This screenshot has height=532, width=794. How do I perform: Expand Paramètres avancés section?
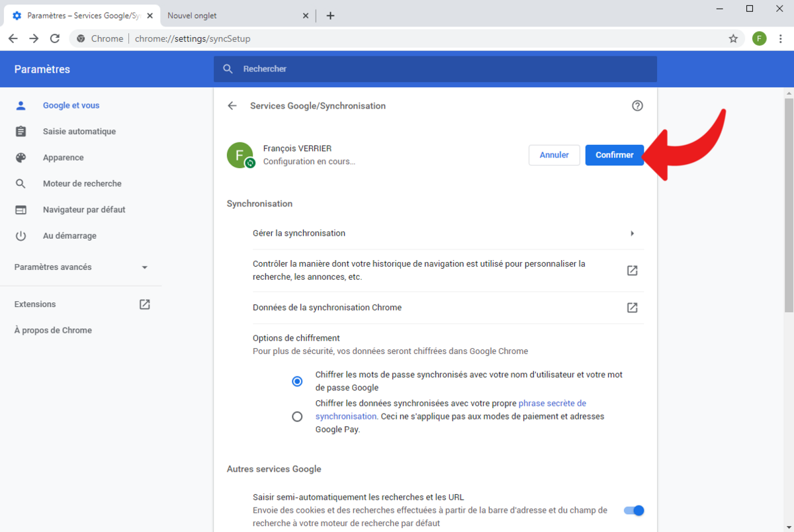coord(81,267)
